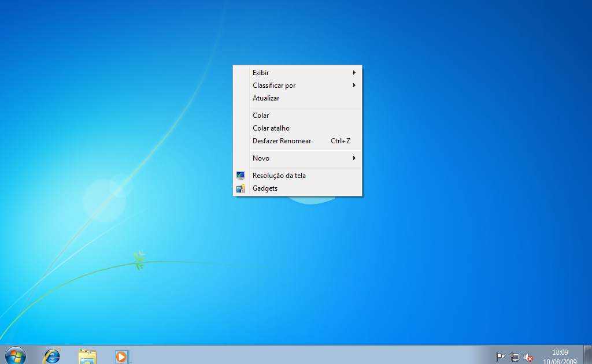The width and height of the screenshot is (592, 364).
Task: Click the muted volume speaker icon
Action: 528,357
